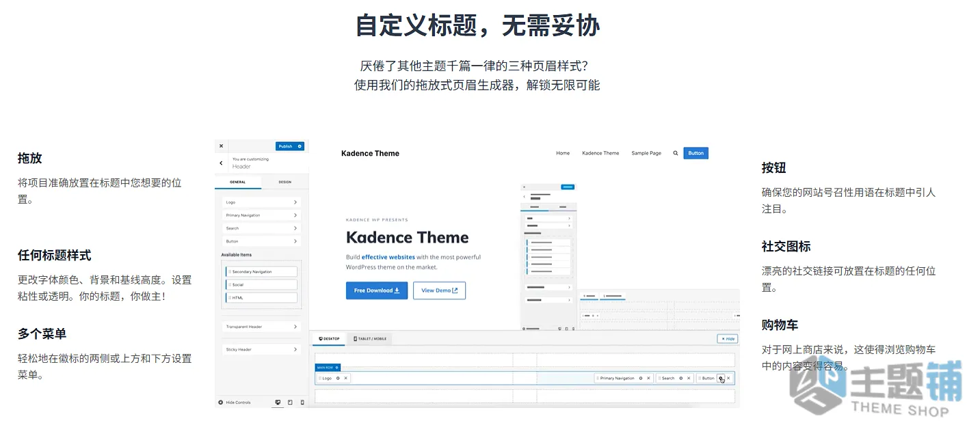Image resolution: width=980 pixels, height=436 pixels.
Task: Open Sticky Header settings
Action: pyautogui.click(x=262, y=349)
